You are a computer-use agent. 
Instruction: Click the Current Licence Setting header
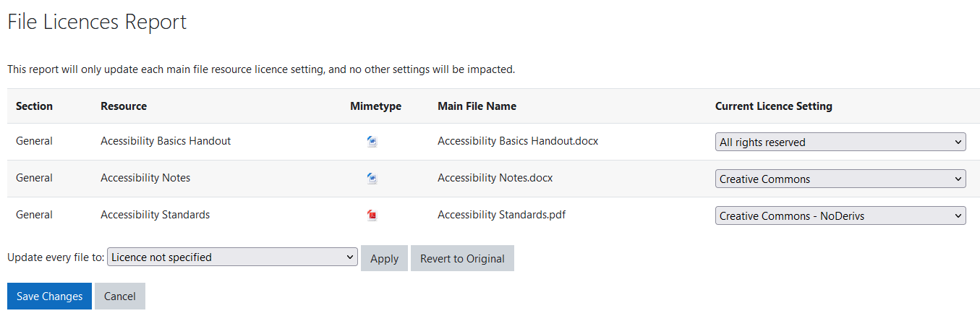tap(774, 106)
